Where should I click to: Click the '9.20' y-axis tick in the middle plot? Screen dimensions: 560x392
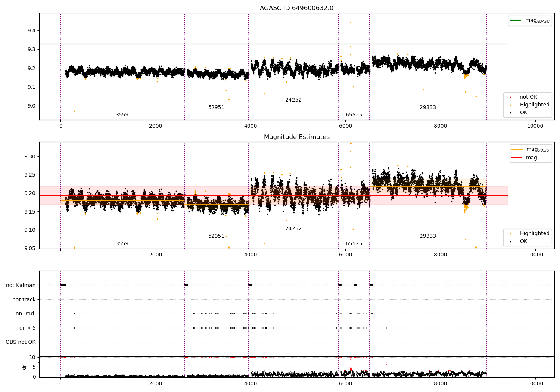tap(30, 193)
